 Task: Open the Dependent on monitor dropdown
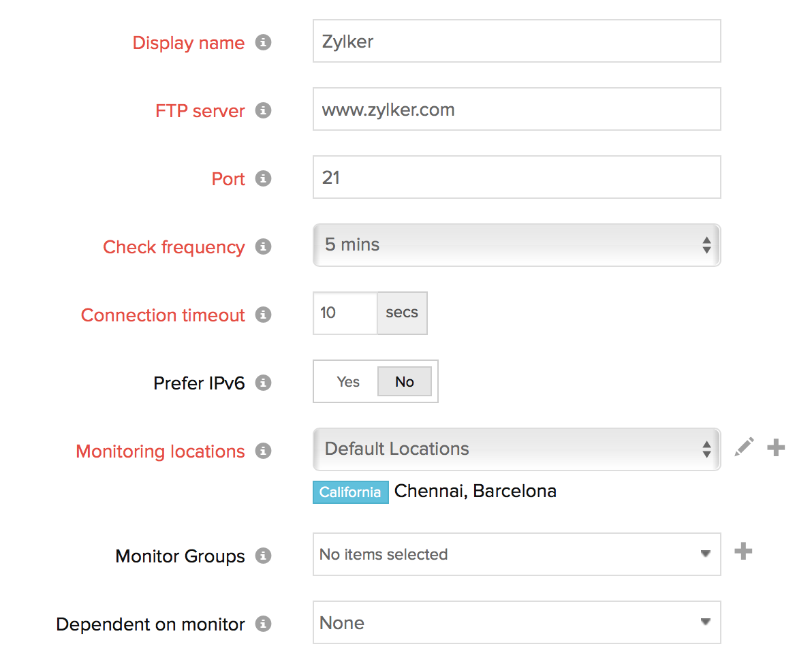[x=516, y=622]
